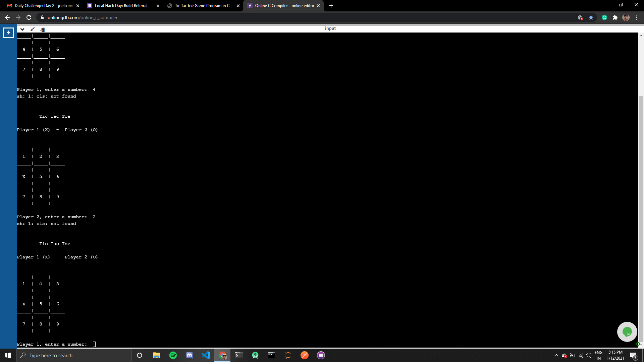Show hidden system tray icons
Screen dimensions: 644x362
(556, 355)
